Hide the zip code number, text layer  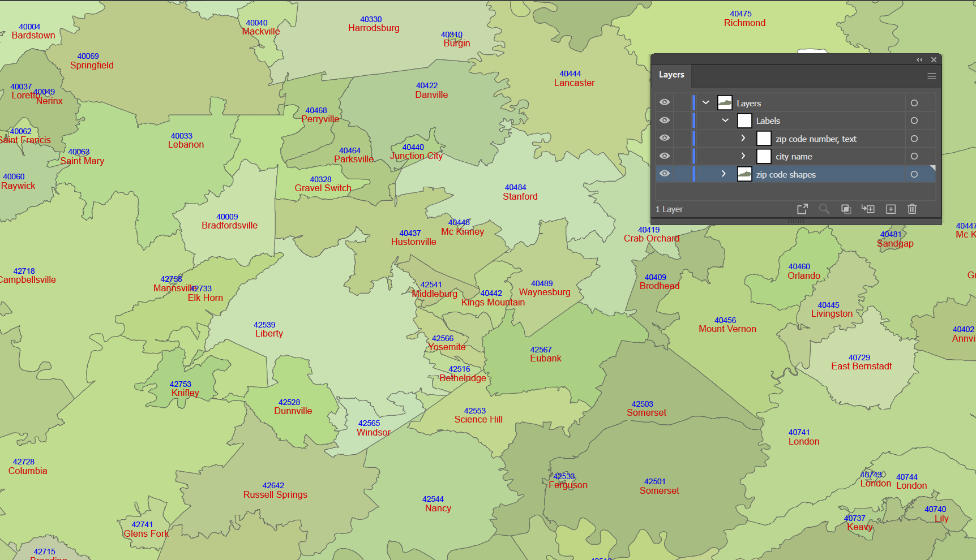click(665, 138)
